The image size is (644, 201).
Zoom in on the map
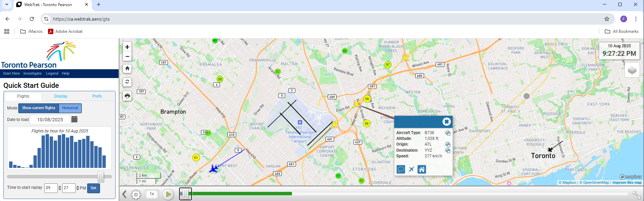tap(127, 47)
